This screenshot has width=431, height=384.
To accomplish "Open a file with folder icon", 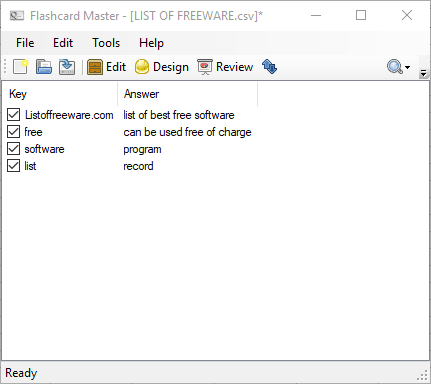I will pos(44,67).
